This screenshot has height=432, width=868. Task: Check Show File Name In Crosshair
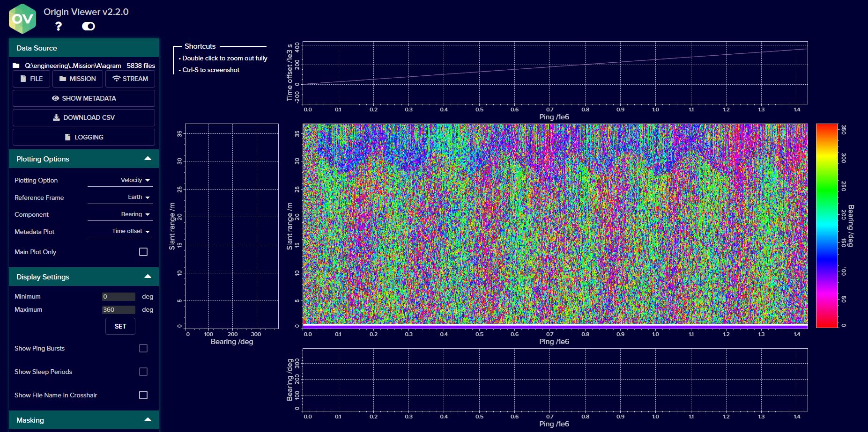(x=143, y=395)
